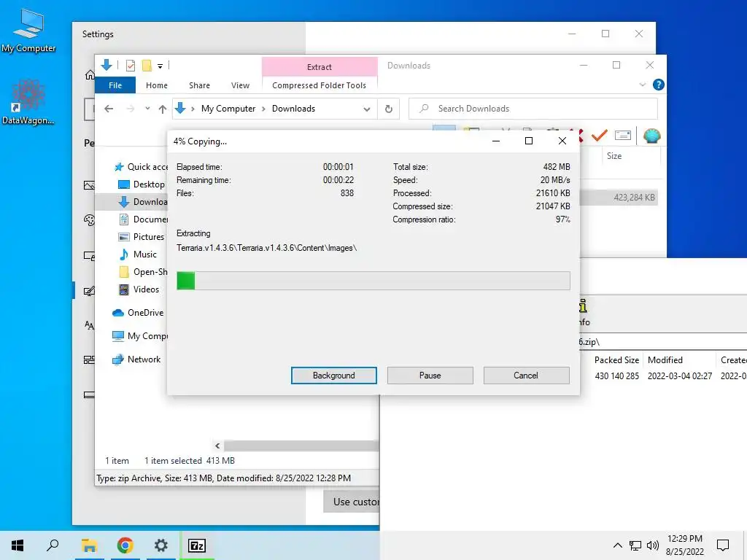Go up one folder level
Viewport: 747px width, 560px height.
click(163, 109)
